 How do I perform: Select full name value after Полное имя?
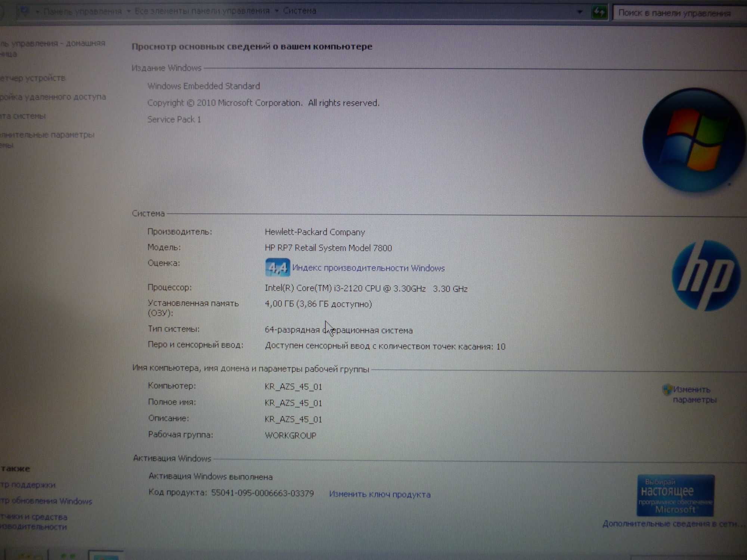(x=293, y=403)
